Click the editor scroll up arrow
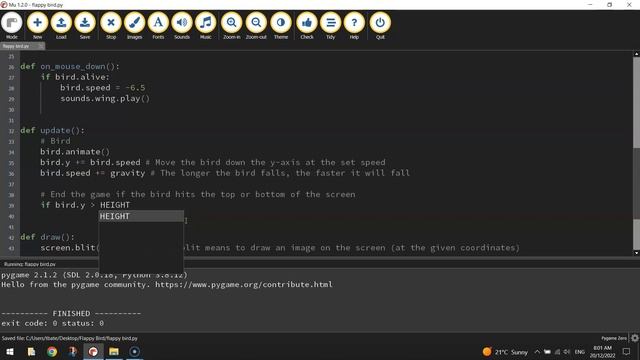The width and height of the screenshot is (640, 360). coord(636,54)
